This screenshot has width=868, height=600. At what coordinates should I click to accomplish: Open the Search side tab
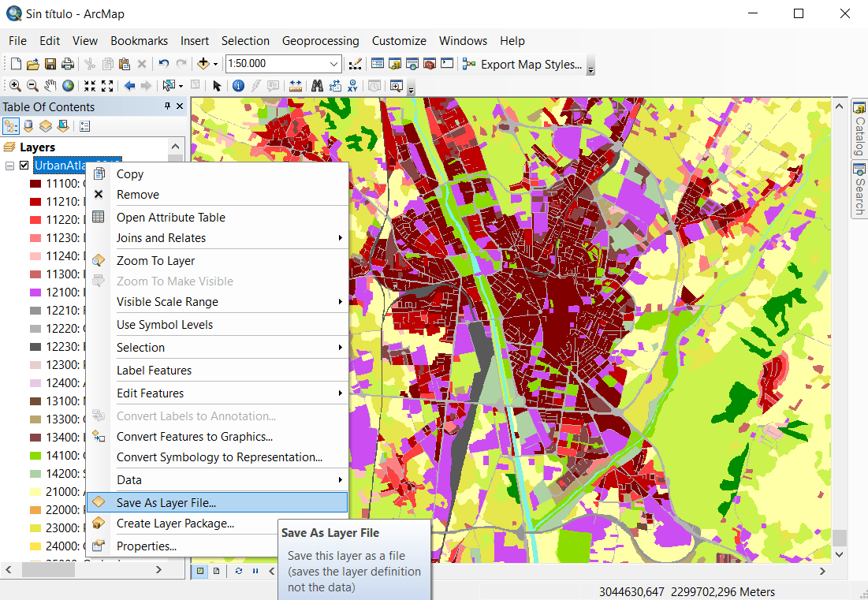(859, 190)
